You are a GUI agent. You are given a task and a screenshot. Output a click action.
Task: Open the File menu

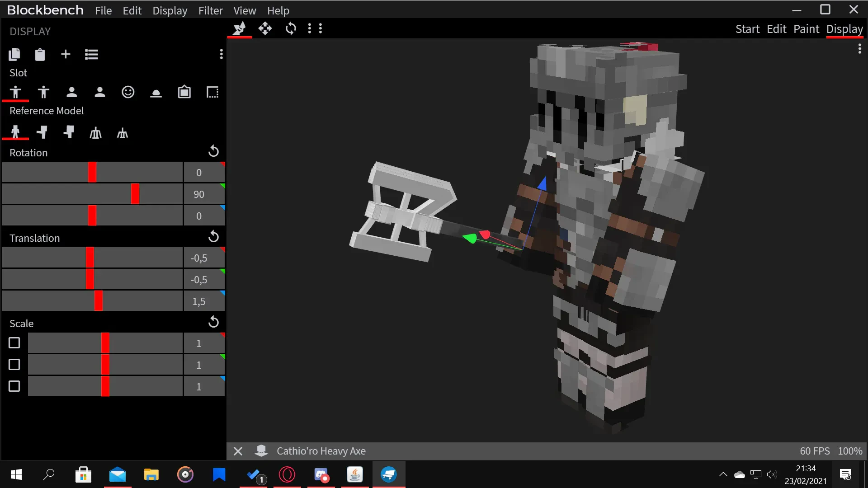[x=103, y=10]
